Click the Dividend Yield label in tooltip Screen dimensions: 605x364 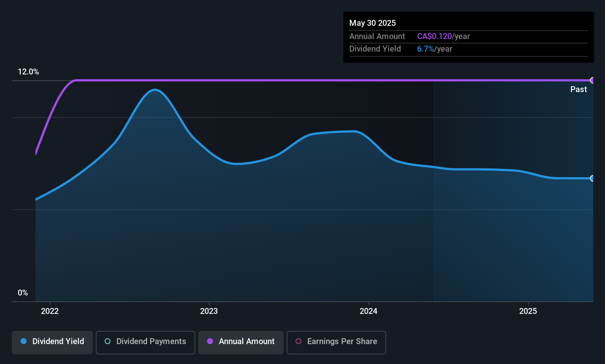point(375,49)
